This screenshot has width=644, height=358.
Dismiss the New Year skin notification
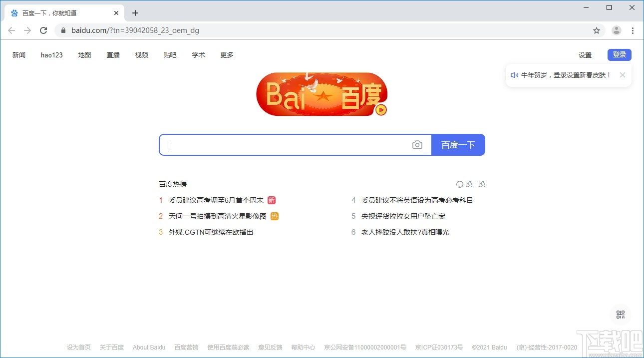pyautogui.click(x=623, y=75)
